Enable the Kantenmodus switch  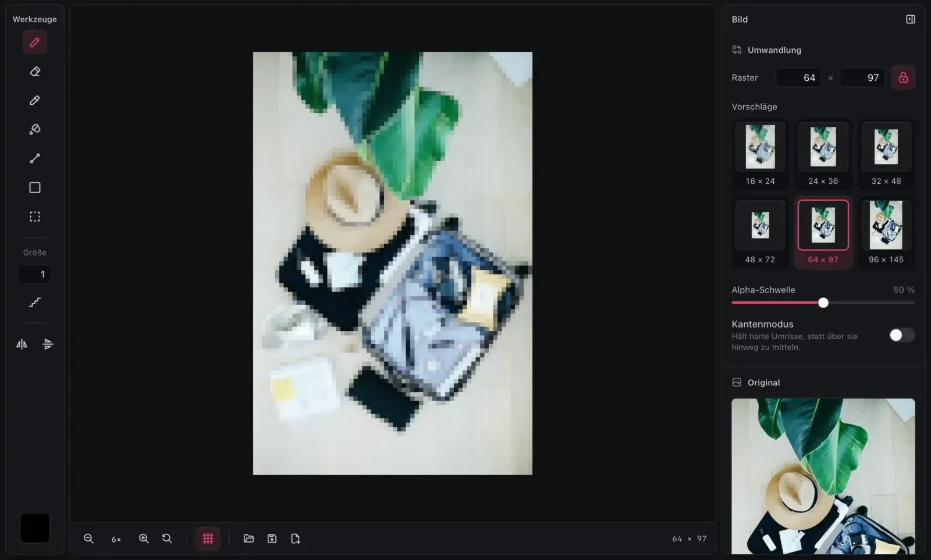click(x=902, y=335)
